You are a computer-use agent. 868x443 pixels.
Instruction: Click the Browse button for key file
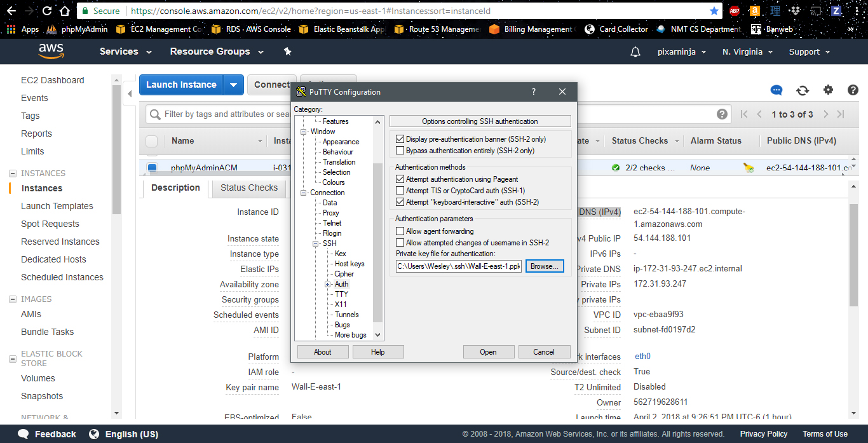(x=545, y=266)
